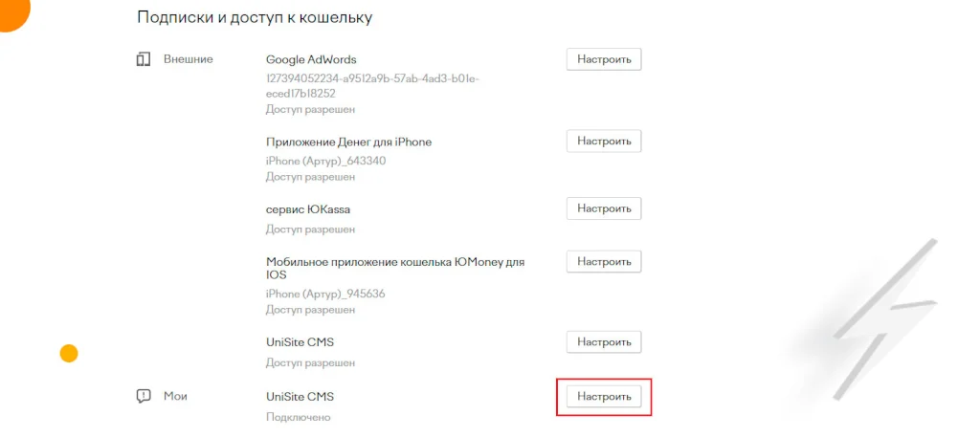Click the Мобильное приложение кошелька ЮMoney title
The height and width of the screenshot is (437, 980).
pyautogui.click(x=394, y=261)
